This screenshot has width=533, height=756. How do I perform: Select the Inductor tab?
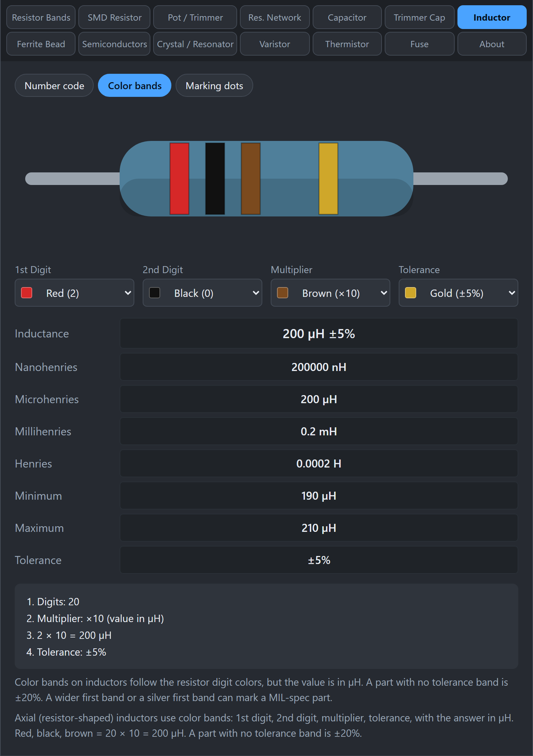coord(492,17)
